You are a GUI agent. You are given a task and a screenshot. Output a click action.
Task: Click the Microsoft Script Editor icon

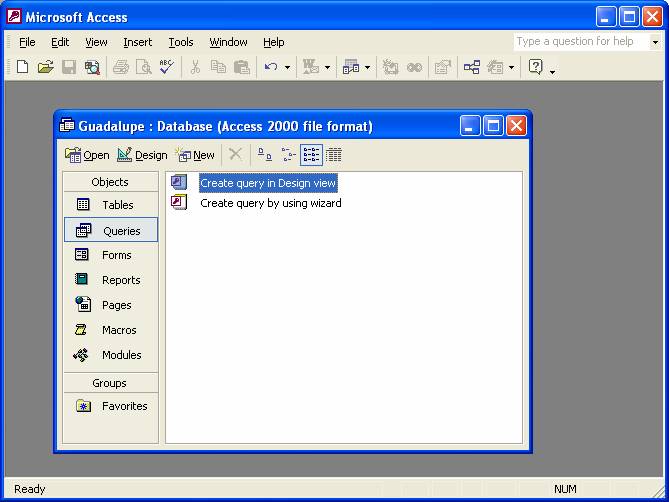pyautogui.click(x=414, y=67)
